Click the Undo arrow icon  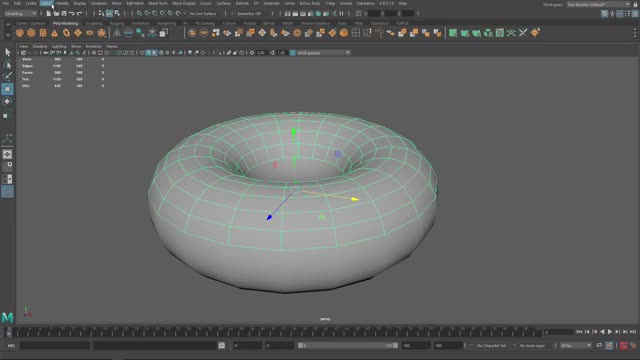point(72,13)
